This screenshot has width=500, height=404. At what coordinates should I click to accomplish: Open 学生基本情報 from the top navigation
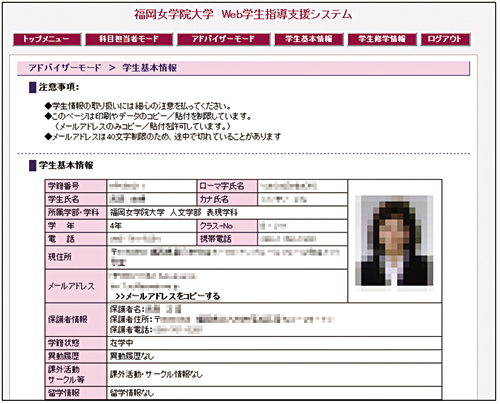(309, 39)
